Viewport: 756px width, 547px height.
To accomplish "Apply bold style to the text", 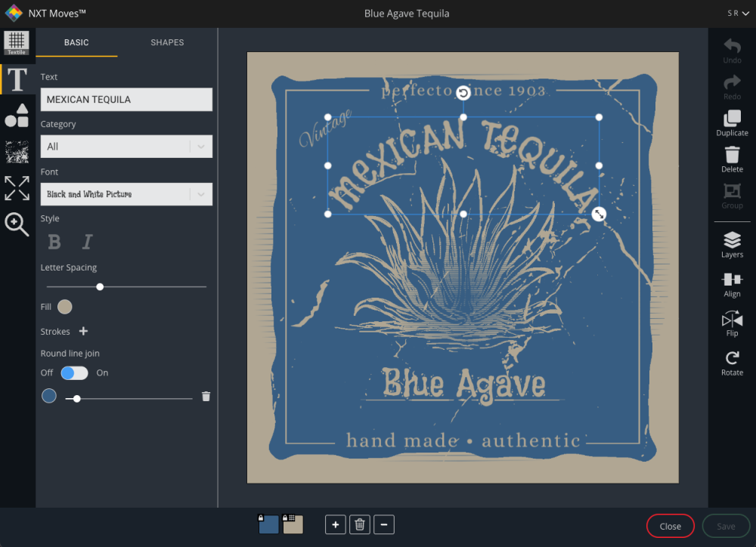I will click(x=54, y=242).
